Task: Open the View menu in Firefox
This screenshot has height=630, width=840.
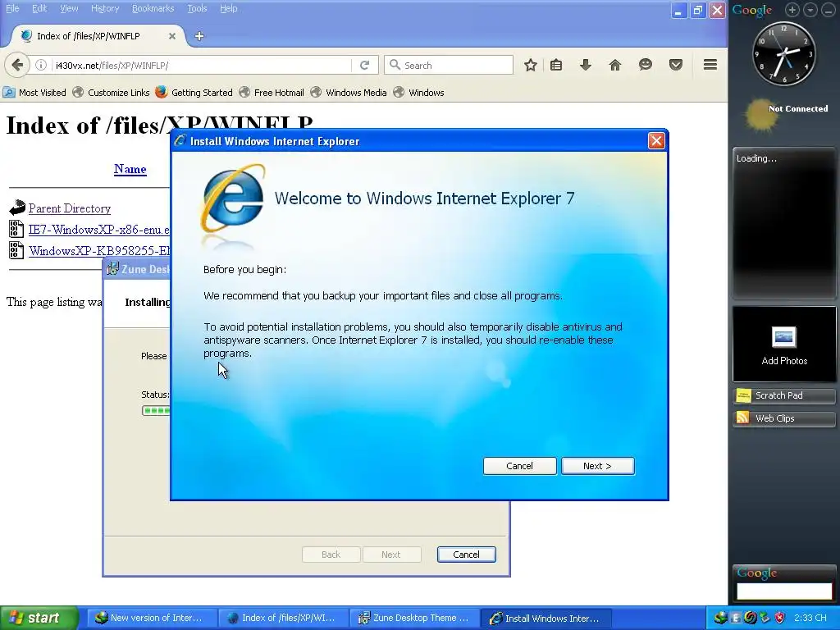Action: [69, 8]
